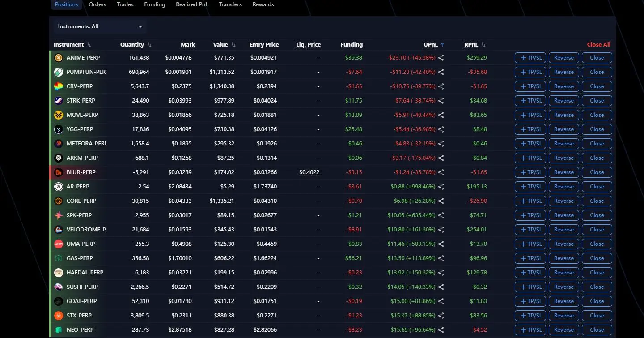
Task: View the Transfers tab
Action: pos(230,4)
